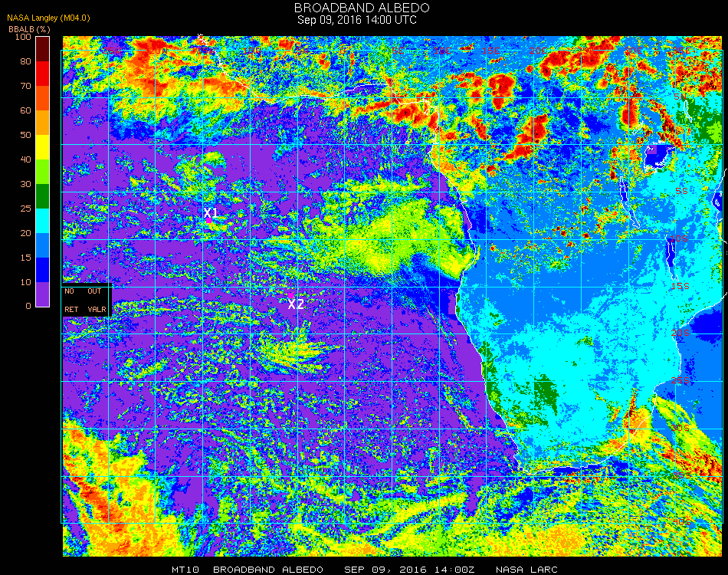Click the legend tick label '60'
Image resolution: width=728 pixels, height=575 pixels.
(x=25, y=110)
